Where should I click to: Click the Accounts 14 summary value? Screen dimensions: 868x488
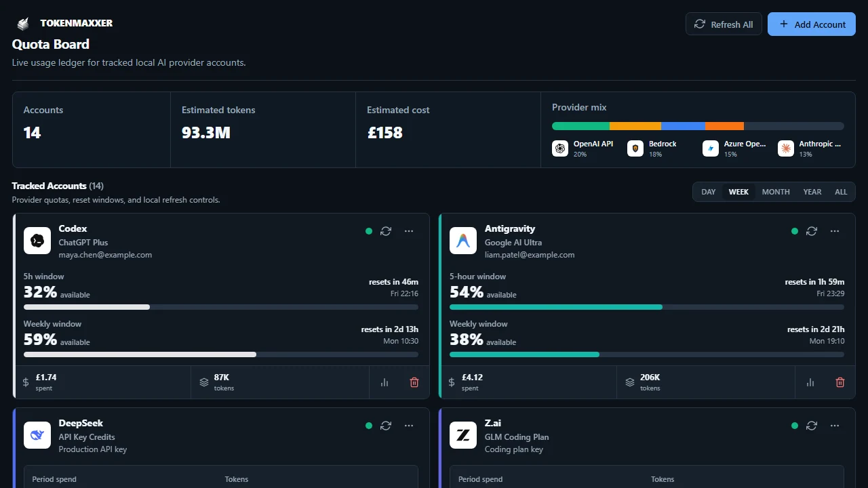pos(32,133)
